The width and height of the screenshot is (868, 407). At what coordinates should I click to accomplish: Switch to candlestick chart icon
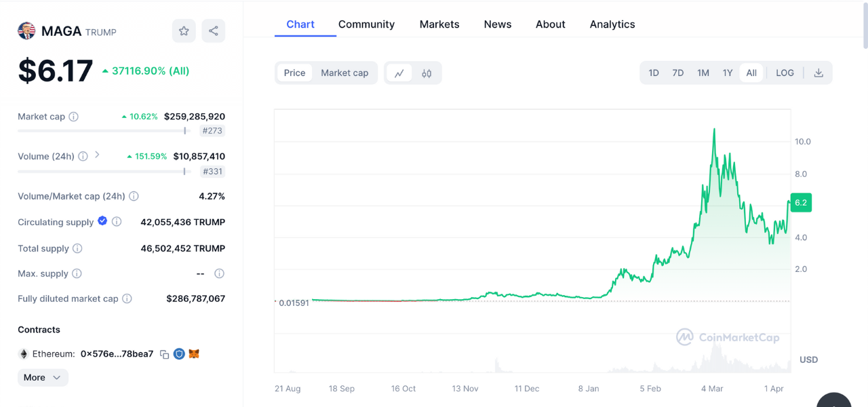(x=427, y=73)
